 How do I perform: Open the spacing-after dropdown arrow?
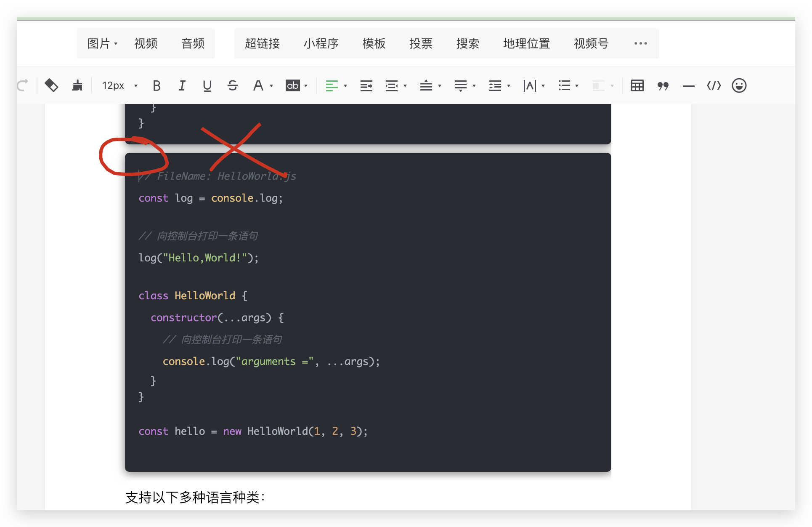[x=474, y=86]
